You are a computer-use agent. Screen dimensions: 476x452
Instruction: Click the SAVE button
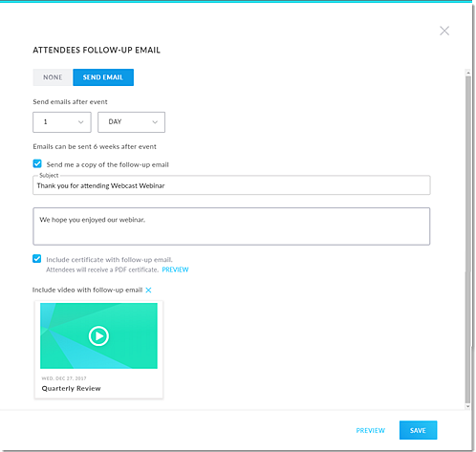(x=418, y=430)
